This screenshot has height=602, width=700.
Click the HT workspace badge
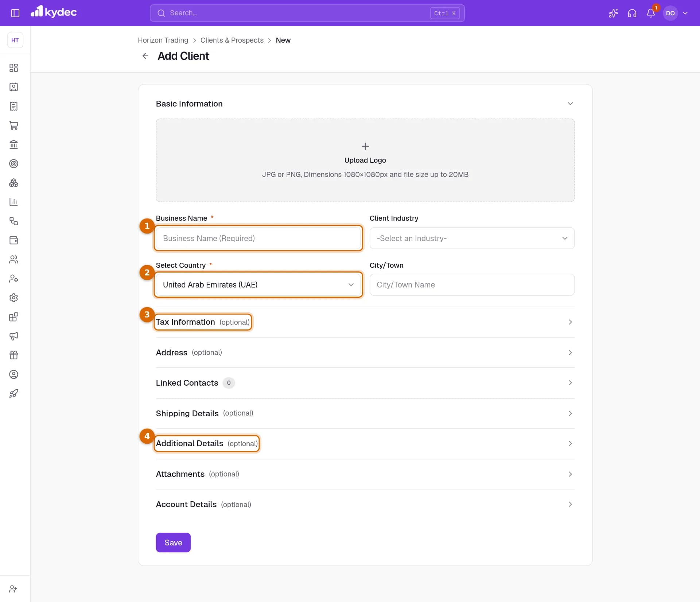coord(15,40)
